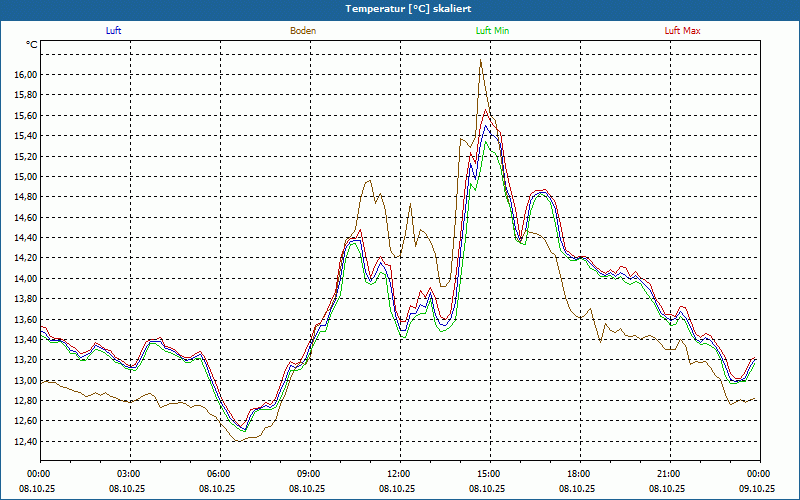Click the 'Luft' legend label
The width and height of the screenshot is (800, 500).
tap(113, 31)
